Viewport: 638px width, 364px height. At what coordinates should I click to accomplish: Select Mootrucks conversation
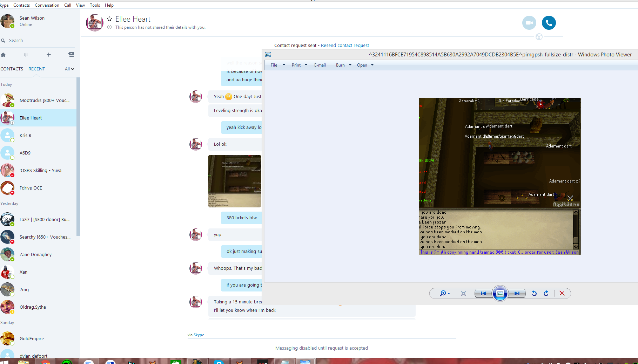[38, 100]
